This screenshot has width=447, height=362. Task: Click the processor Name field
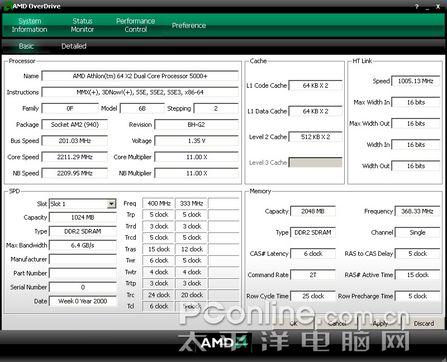pos(140,76)
